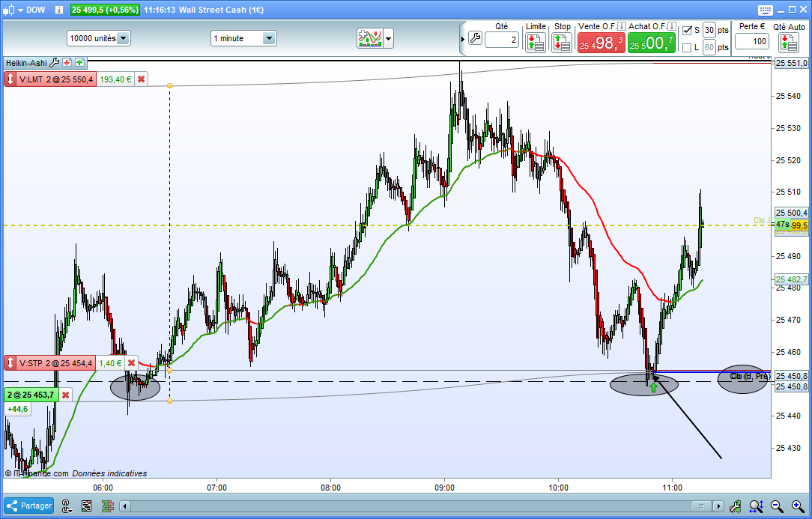This screenshot has width=812, height=519.
Task: Click the order book icon in bottom toolbar
Action: point(107,506)
